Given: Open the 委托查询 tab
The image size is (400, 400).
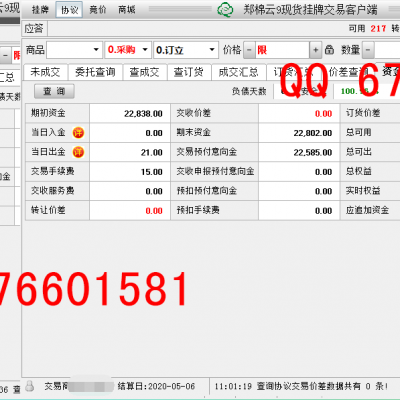Looking at the screenshot, I should (x=95, y=72).
